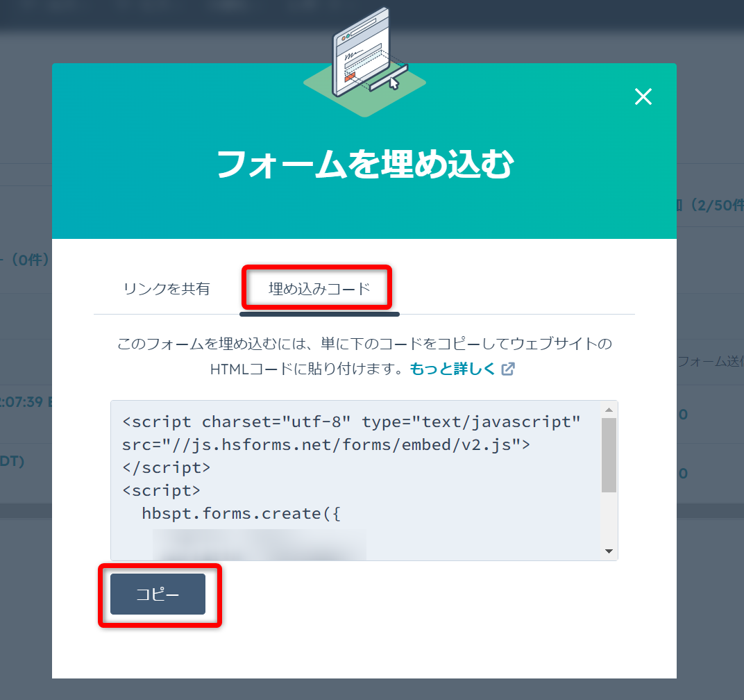The width and height of the screenshot is (744, 700).
Task: Click the code box scroll down arrow
Action: point(609,551)
